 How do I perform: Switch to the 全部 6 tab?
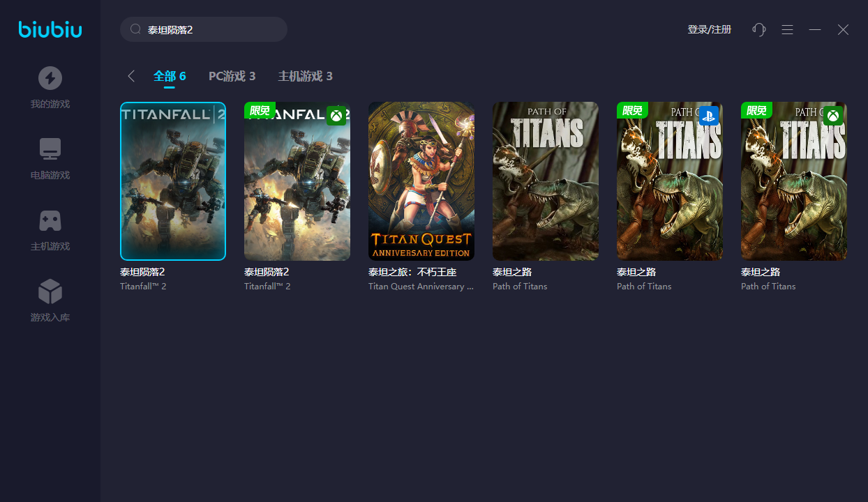(x=170, y=76)
